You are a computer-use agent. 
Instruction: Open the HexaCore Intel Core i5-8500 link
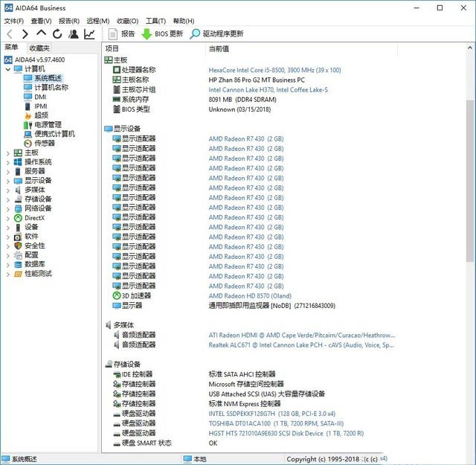tap(274, 70)
